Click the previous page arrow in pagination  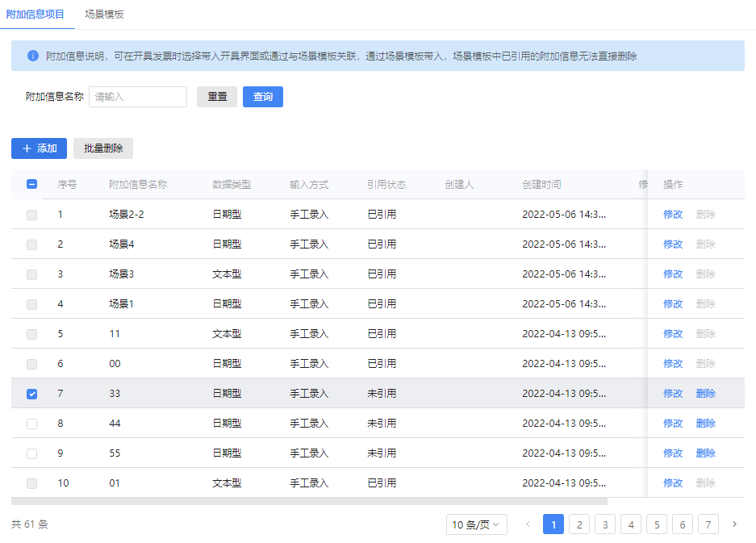[528, 524]
